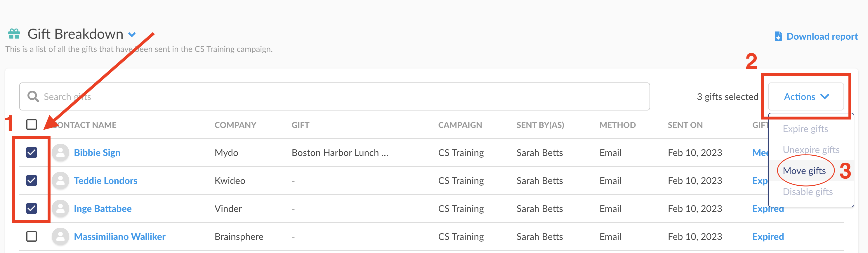Click Bibbie Sign's avatar icon

pyautogui.click(x=61, y=153)
